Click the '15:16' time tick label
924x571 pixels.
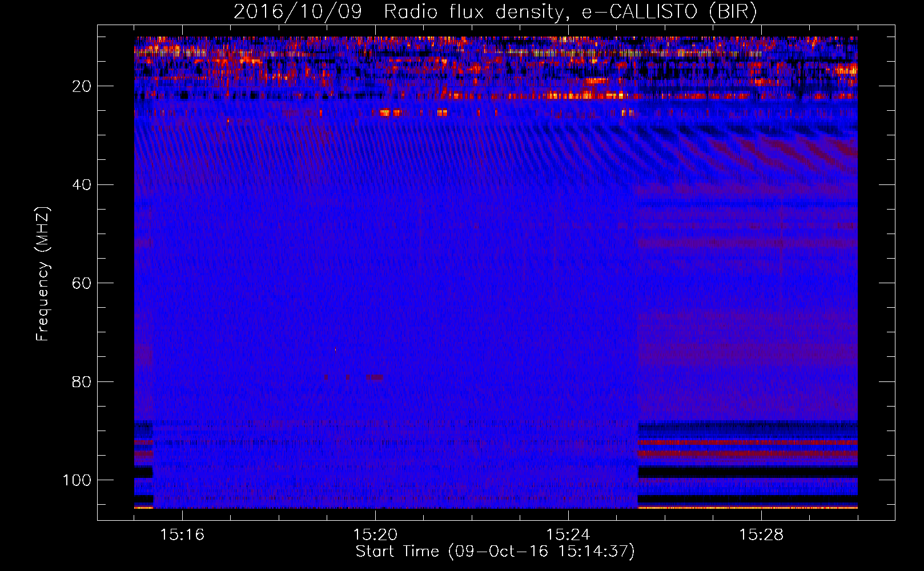(182, 534)
